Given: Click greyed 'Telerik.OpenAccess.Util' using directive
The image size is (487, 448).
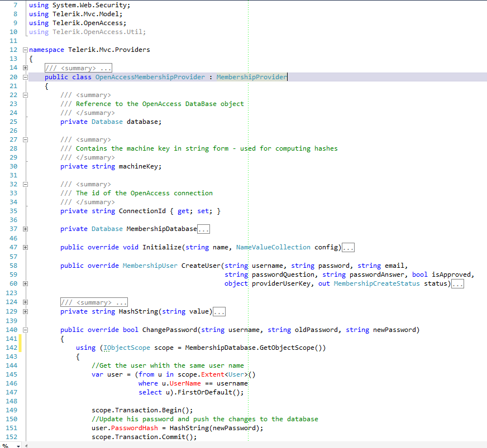Looking at the screenshot, I should tap(97, 32).
